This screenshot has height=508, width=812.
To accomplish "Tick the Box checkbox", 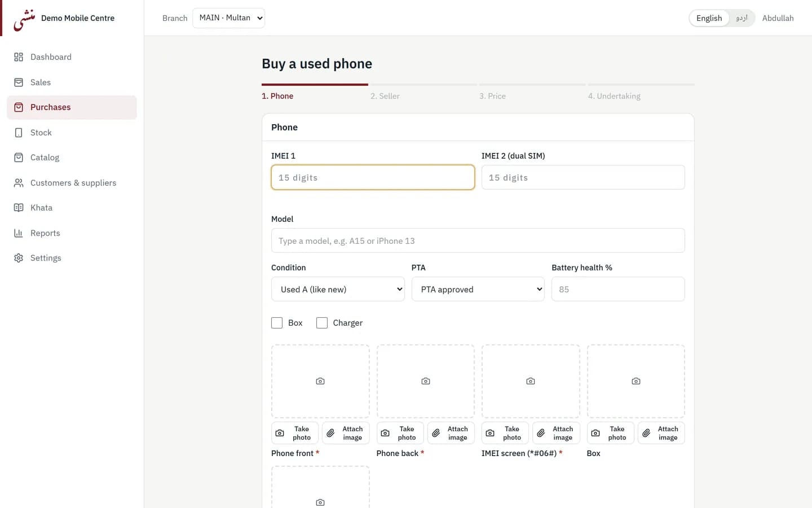I will (277, 323).
